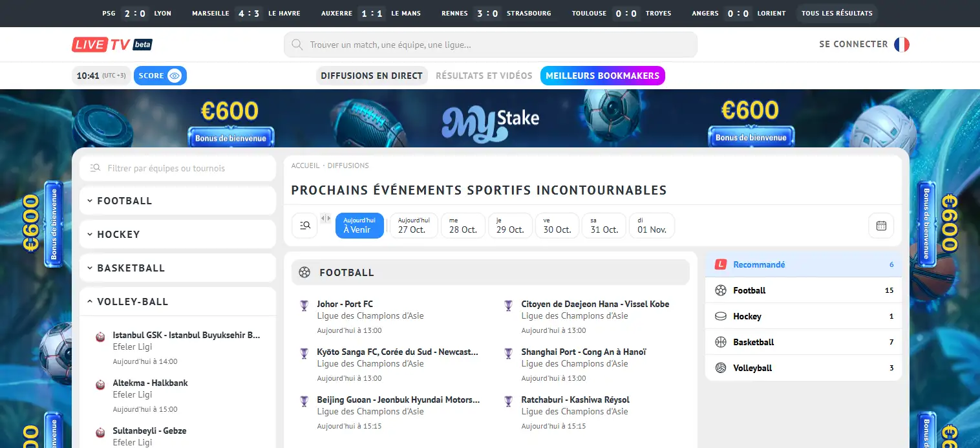The image size is (980, 448).
Task: Expand the FOOTBALL sidebar section
Action: click(x=178, y=201)
